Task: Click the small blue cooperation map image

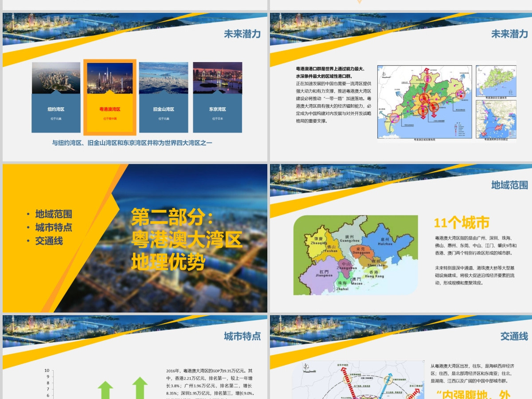Action: 496,119
